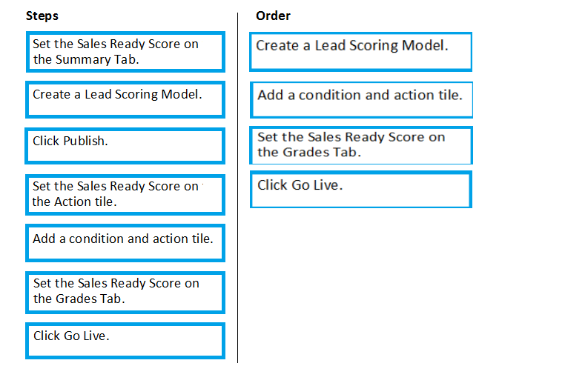
Task: Select 'Sales Ready Score on the Grades Tab' in Order
Action: (361, 145)
